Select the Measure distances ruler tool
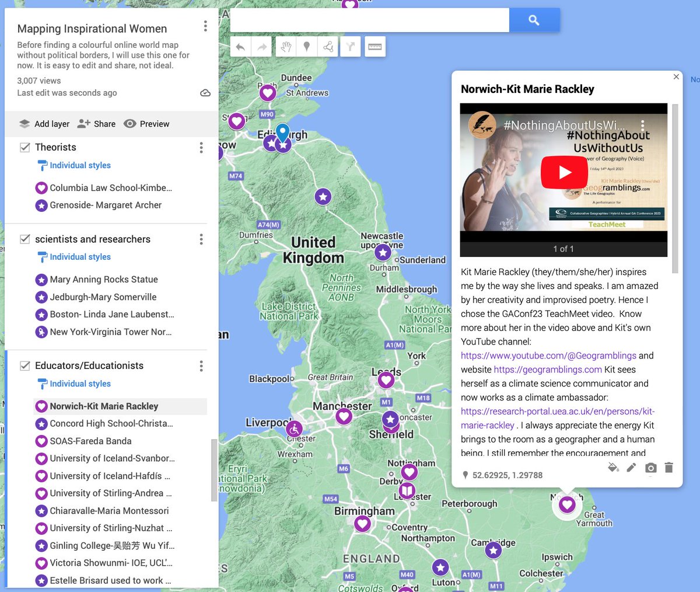 [x=374, y=46]
